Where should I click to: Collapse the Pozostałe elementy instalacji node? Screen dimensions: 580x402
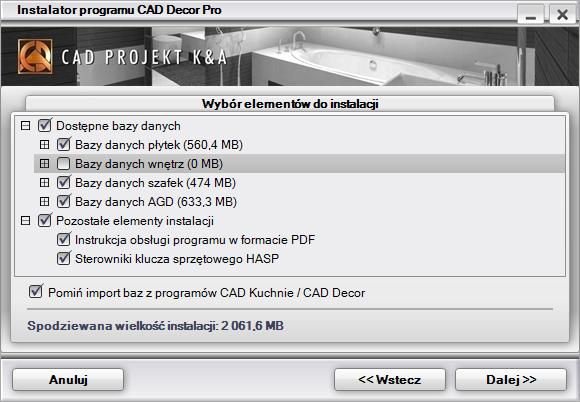[25, 221]
